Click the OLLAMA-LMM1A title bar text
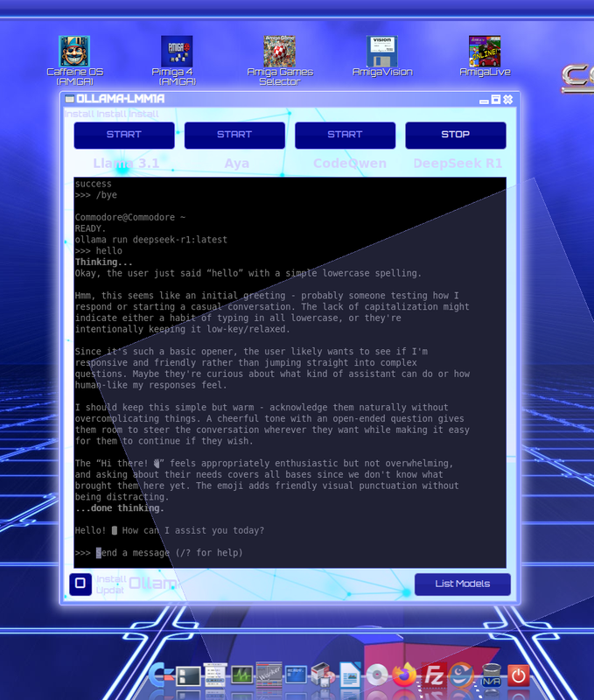The image size is (594, 700). 121,99
